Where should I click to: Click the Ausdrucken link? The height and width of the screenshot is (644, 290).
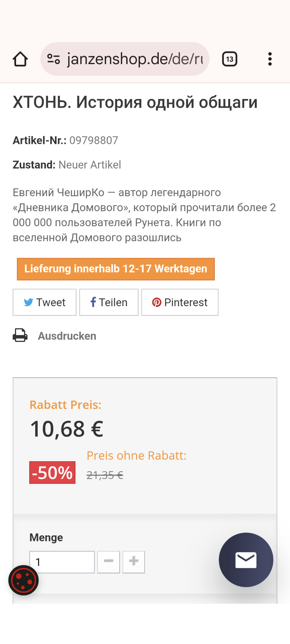67,336
